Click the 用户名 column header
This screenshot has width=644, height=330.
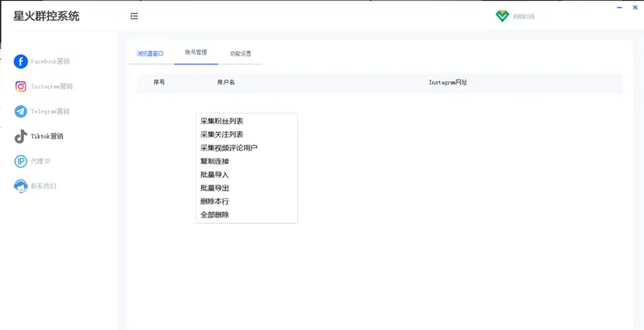coord(226,82)
